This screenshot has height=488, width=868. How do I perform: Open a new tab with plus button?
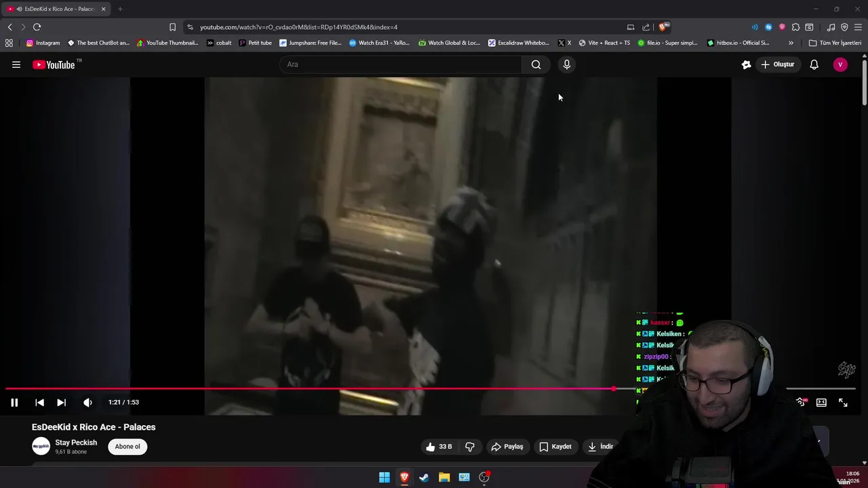120,9
